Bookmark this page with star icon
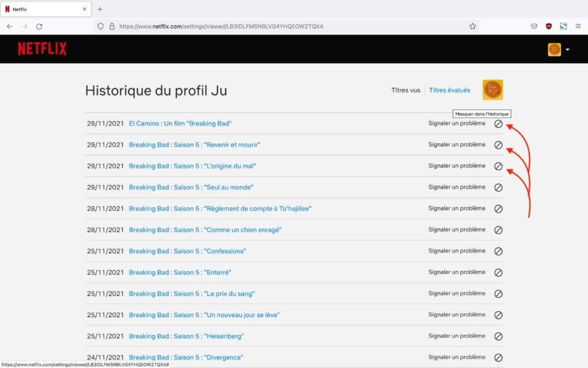 click(473, 26)
